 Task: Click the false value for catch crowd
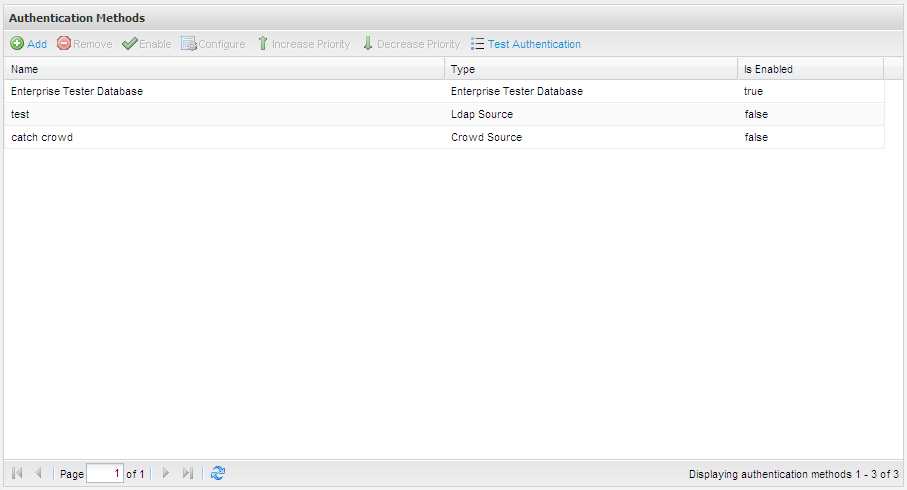756,137
